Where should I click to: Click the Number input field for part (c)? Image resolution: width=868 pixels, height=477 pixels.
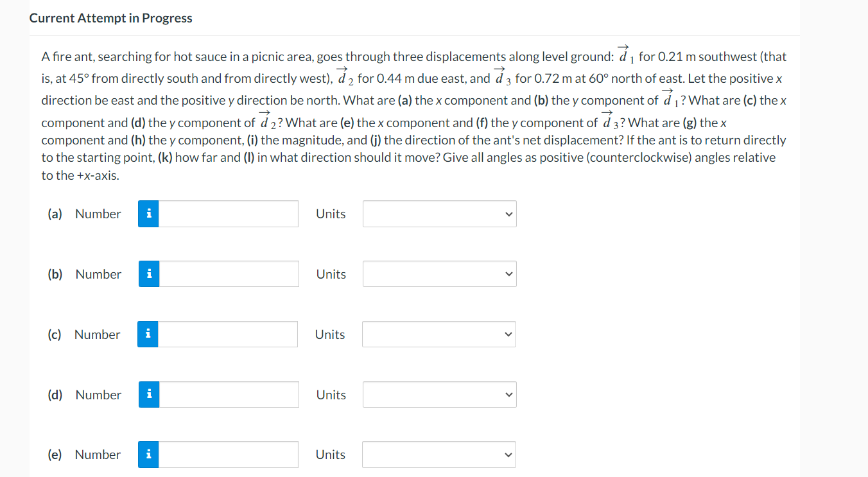(227, 334)
